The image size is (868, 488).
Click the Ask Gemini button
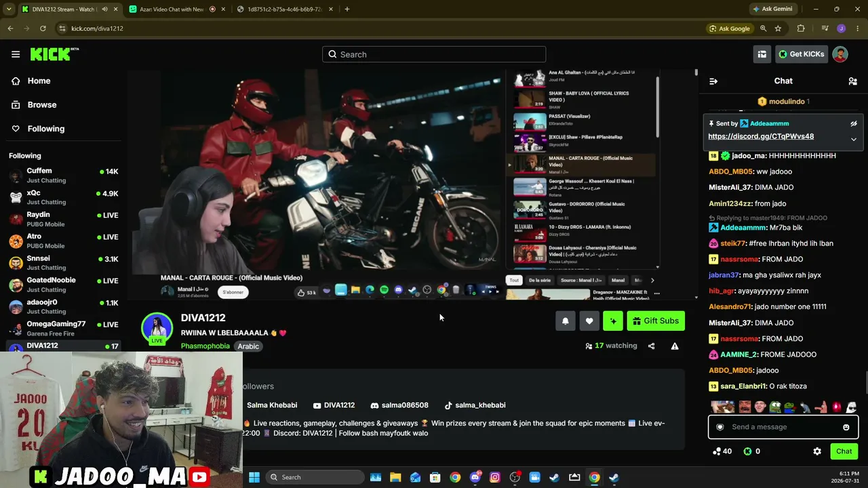(x=772, y=9)
